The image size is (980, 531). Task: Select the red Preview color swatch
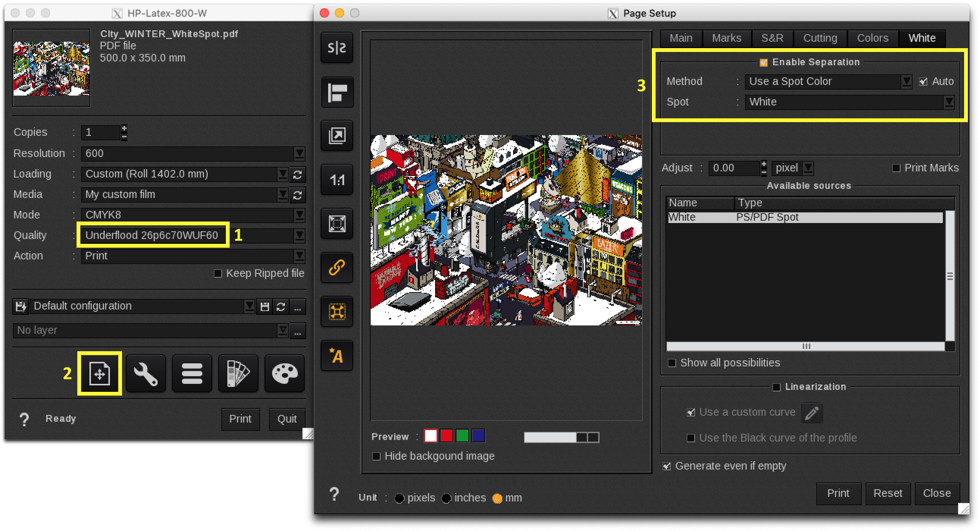point(446,436)
